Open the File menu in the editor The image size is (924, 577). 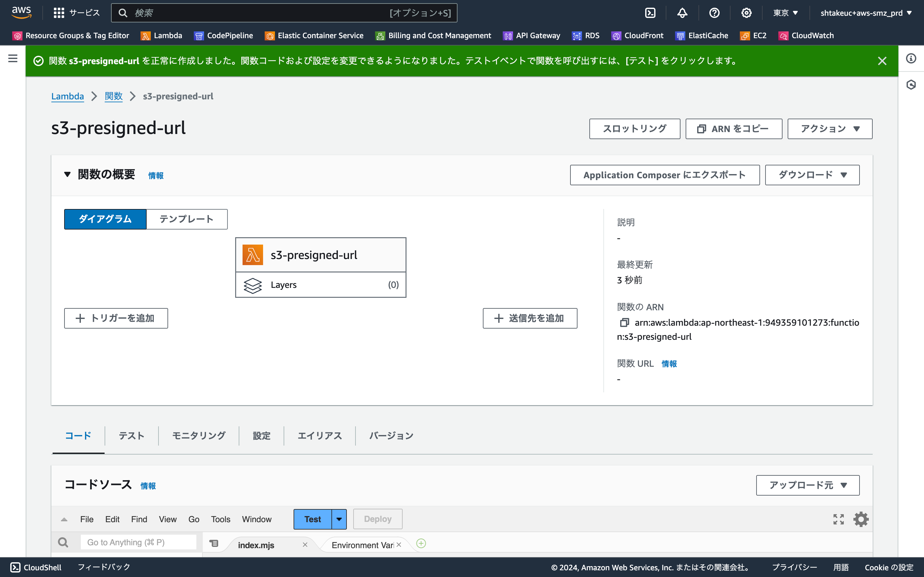[87, 519]
